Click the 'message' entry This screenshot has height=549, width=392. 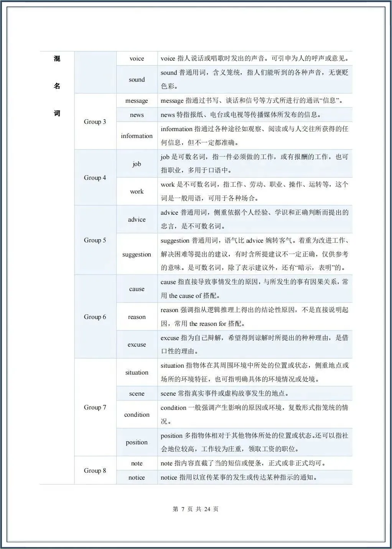point(137,101)
